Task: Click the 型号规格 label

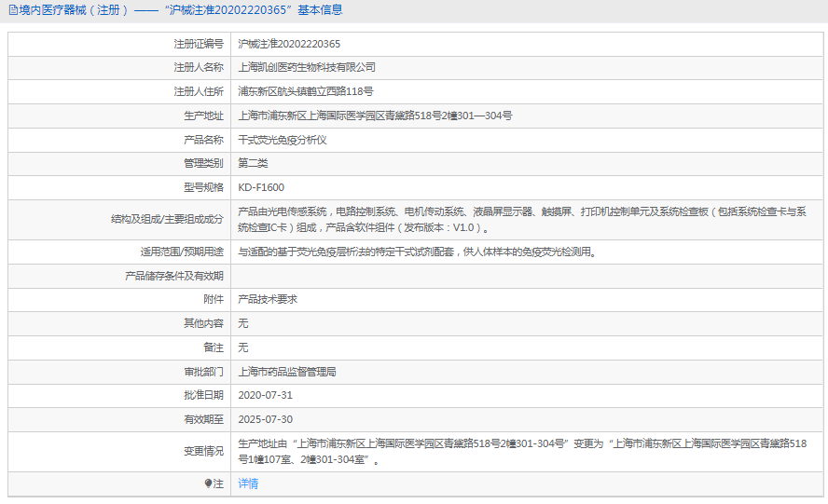Action: pyautogui.click(x=203, y=187)
